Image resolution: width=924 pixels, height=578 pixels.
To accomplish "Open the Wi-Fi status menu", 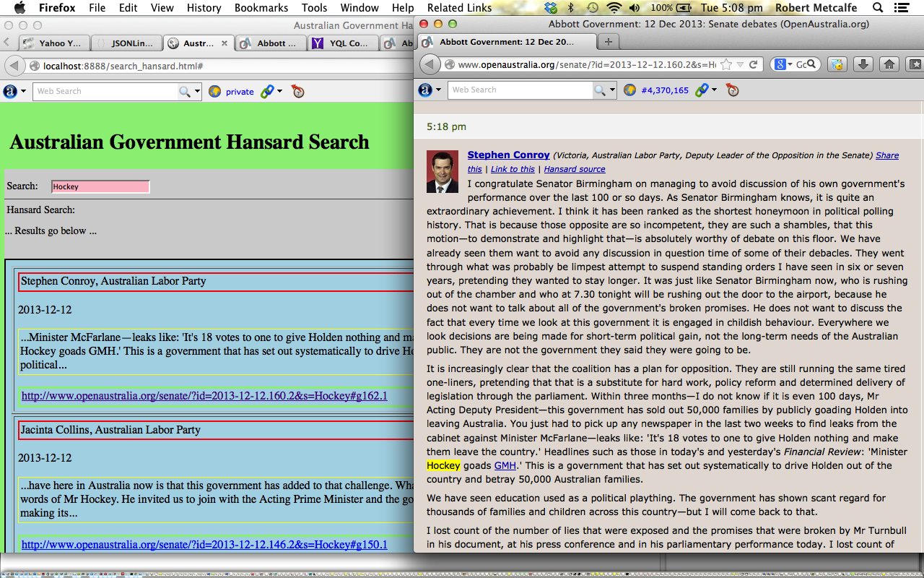I will (614, 8).
